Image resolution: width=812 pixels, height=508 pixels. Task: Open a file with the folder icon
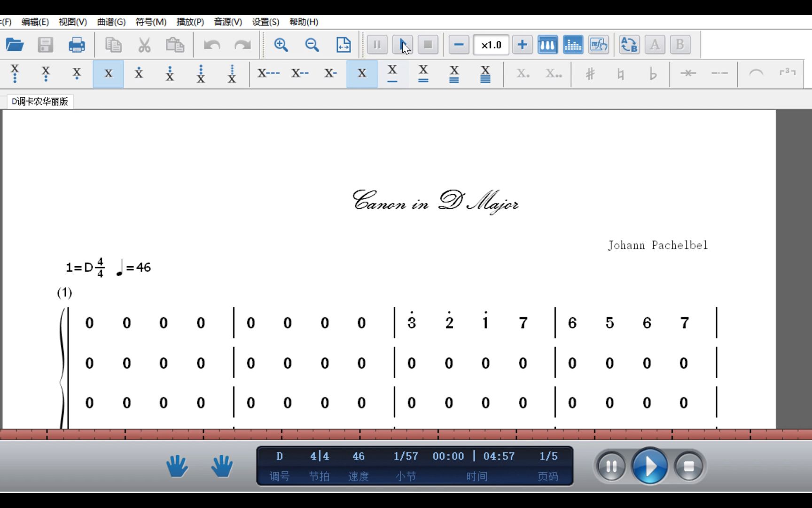15,45
